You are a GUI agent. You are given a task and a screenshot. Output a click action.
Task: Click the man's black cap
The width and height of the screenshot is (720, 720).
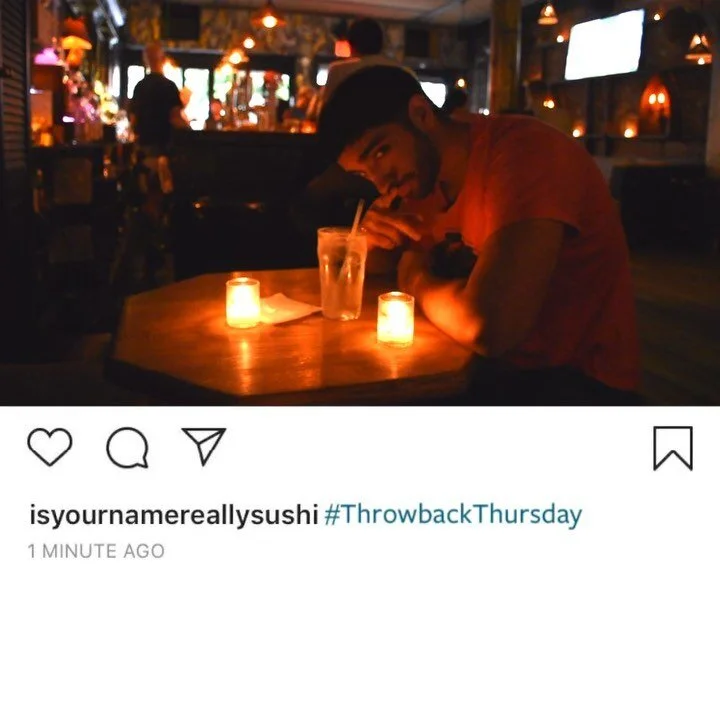[367, 106]
